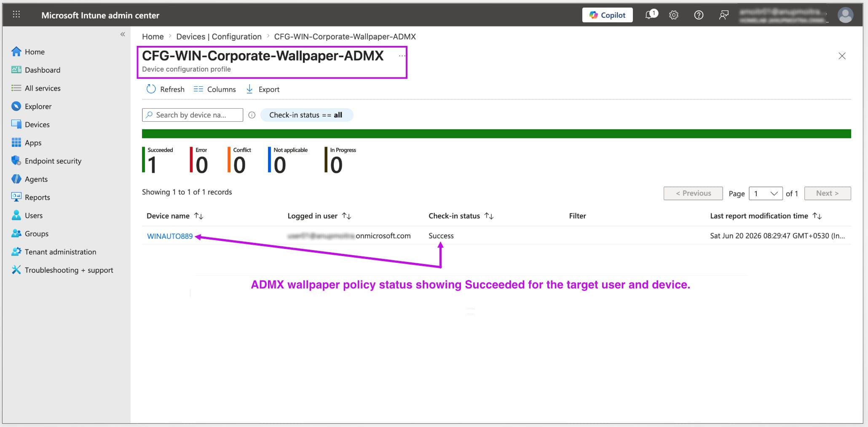868x427 pixels.
Task: Click the green status progress bar
Action: (496, 133)
